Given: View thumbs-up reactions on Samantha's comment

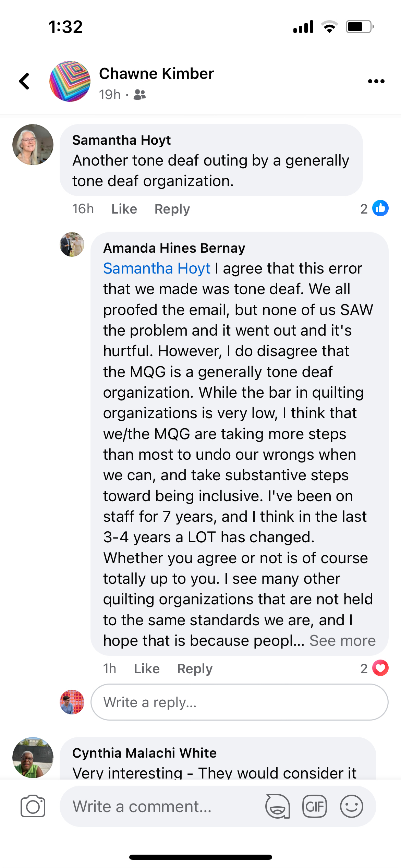Looking at the screenshot, I should 374,208.
